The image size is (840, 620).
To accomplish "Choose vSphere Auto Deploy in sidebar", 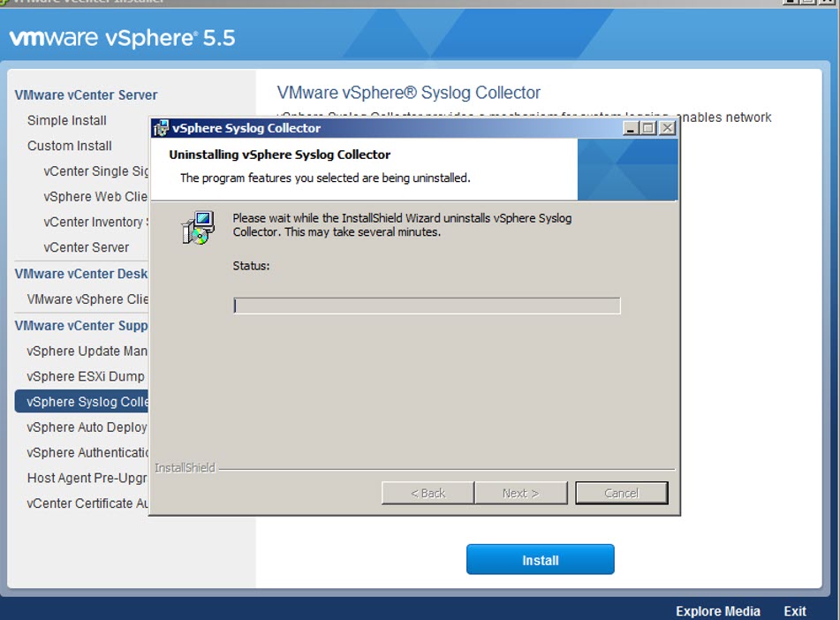I will click(x=87, y=427).
